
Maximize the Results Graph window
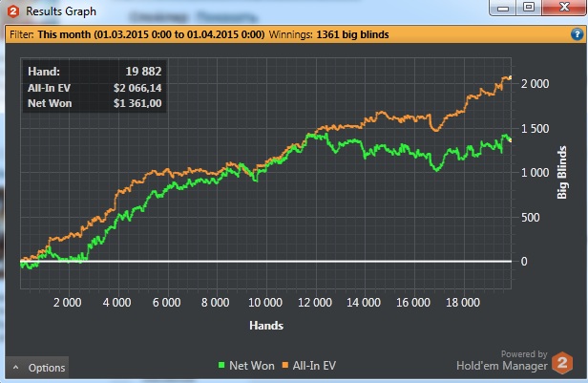(529, 7)
